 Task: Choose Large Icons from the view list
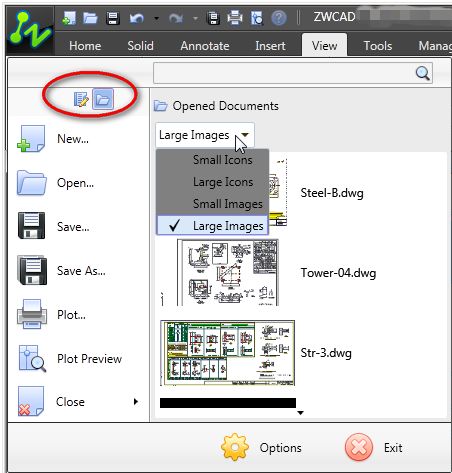tap(212, 182)
